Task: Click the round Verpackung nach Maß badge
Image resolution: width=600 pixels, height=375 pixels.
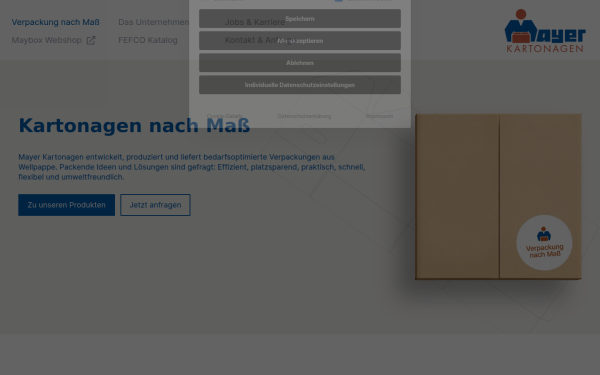Action: (544, 243)
